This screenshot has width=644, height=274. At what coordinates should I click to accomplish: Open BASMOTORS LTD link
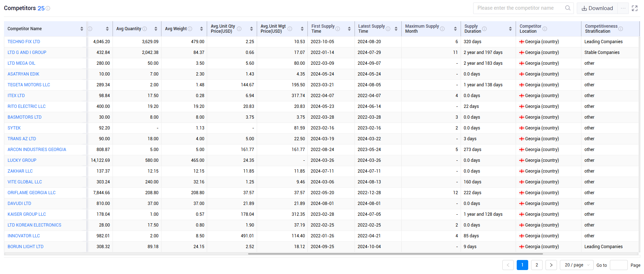tap(24, 117)
